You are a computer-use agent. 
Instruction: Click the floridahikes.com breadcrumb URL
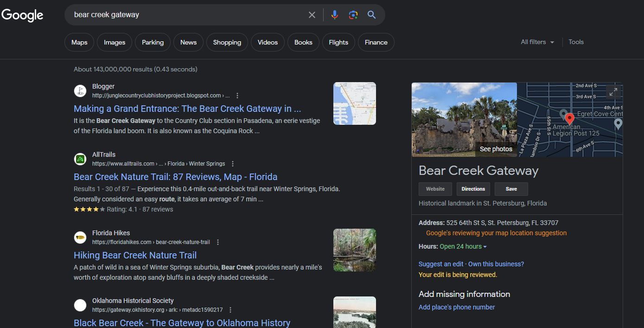[151, 242]
